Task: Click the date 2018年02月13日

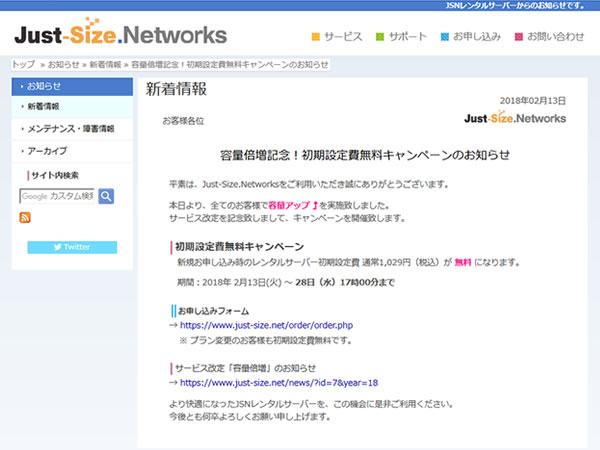Action: coord(533,101)
